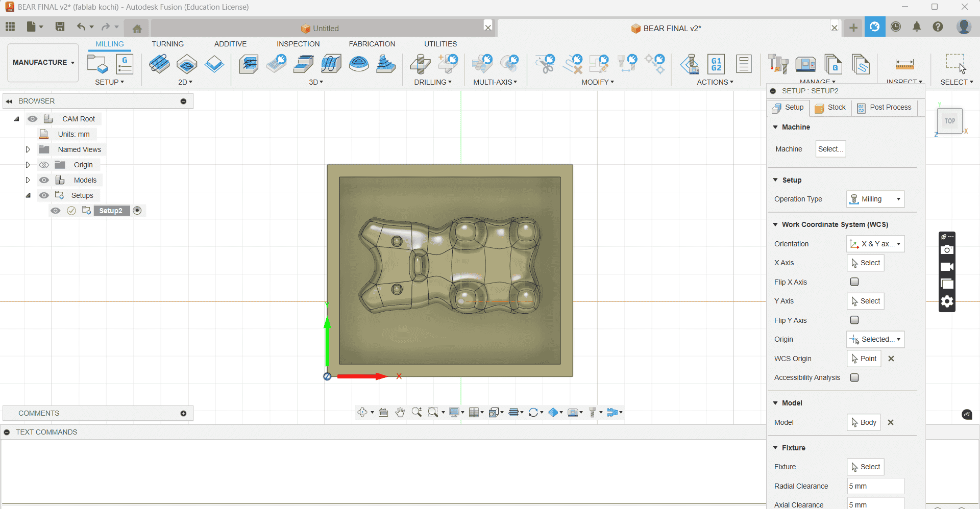Switch to the INSPECTION tab
Image resolution: width=980 pixels, height=509 pixels.
click(x=298, y=44)
